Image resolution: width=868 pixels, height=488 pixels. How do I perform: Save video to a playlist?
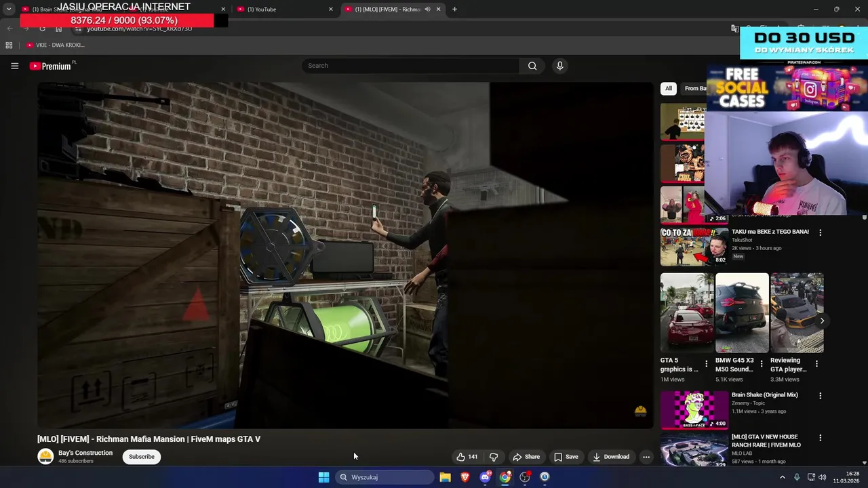pos(566,457)
